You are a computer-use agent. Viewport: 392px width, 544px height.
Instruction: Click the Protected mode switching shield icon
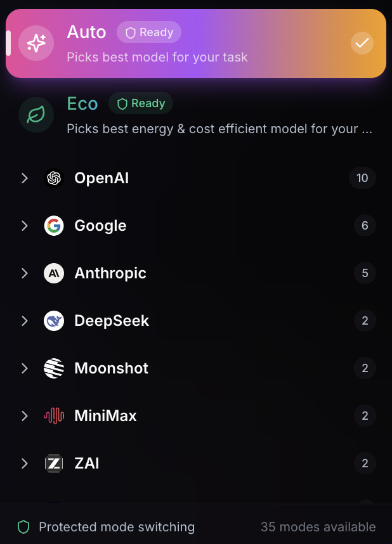[x=23, y=527]
